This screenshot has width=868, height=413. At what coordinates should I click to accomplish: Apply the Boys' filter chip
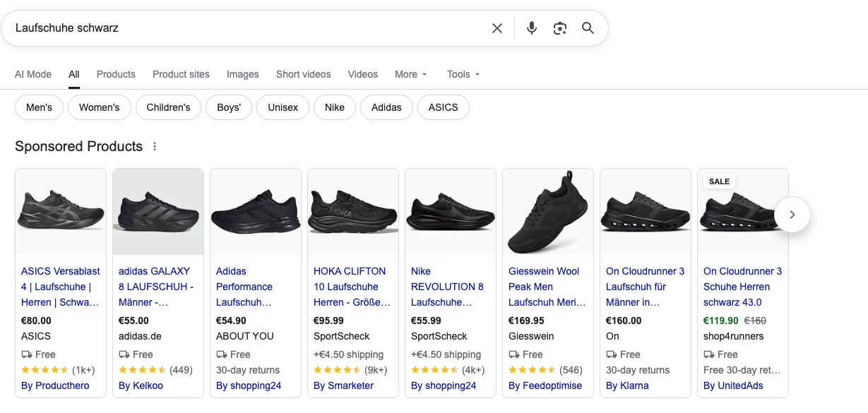point(229,107)
